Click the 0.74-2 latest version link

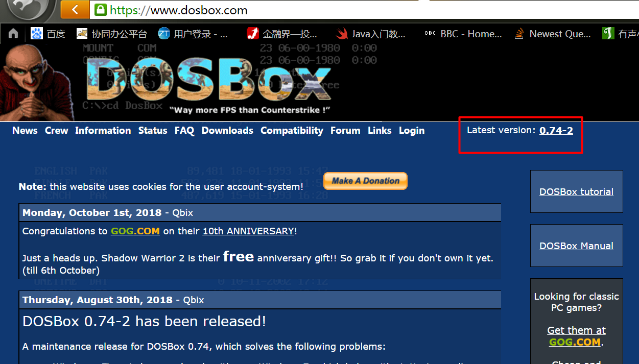(x=556, y=130)
